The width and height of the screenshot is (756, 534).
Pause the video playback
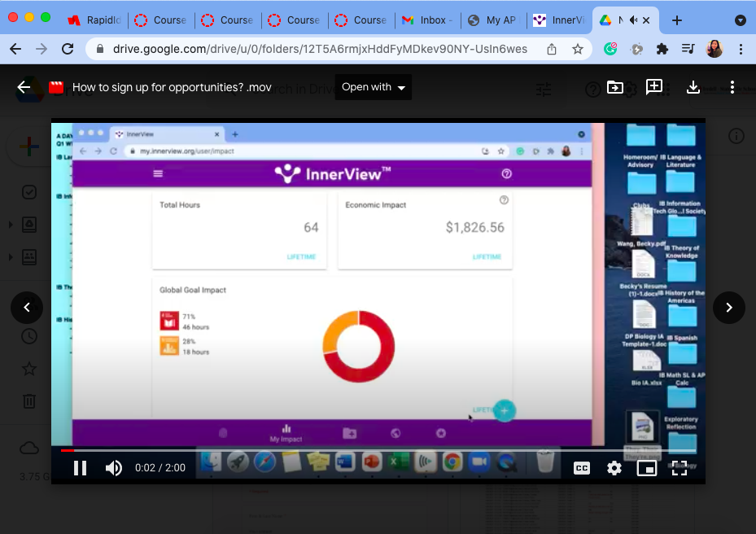coord(80,468)
